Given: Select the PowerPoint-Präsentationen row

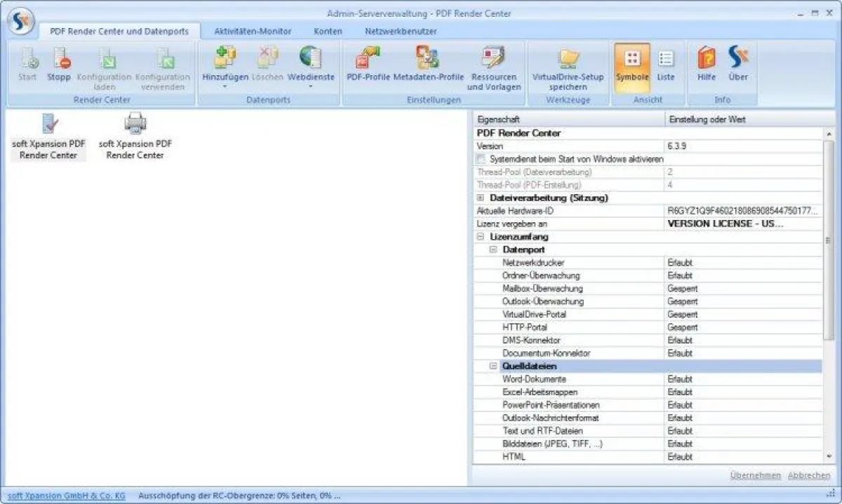Looking at the screenshot, I should 648,405.
